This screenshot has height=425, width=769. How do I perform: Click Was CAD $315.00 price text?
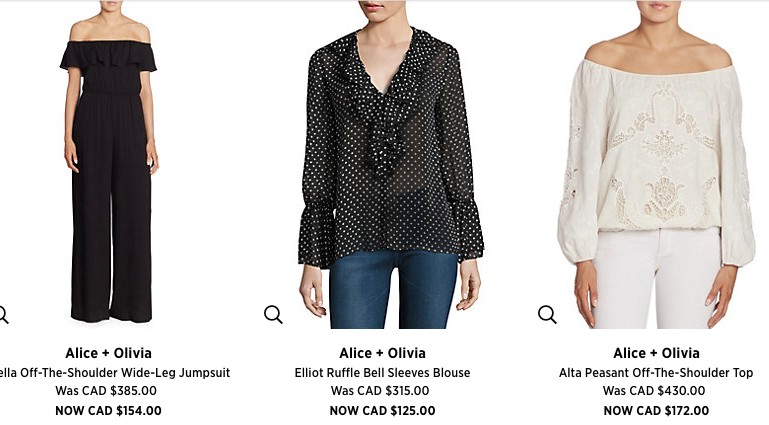pyautogui.click(x=380, y=391)
